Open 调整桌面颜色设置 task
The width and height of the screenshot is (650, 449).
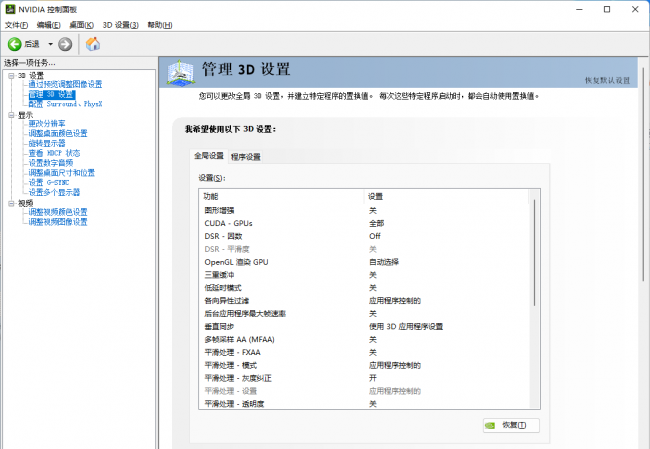58,133
